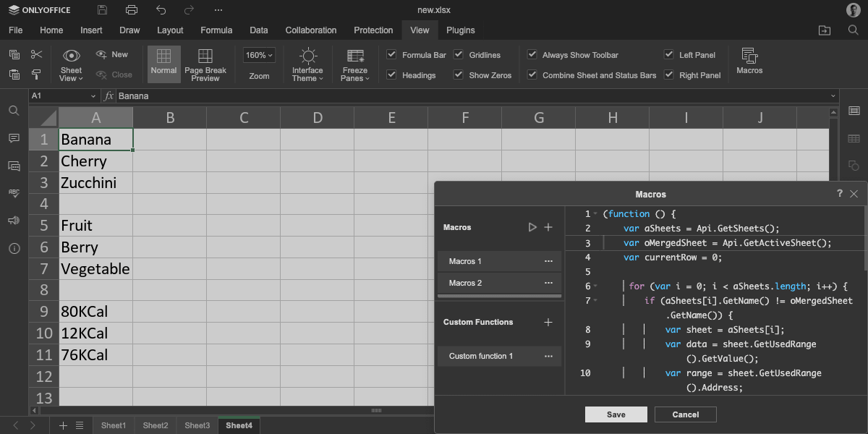
Task: Add a new macro
Action: pos(548,227)
